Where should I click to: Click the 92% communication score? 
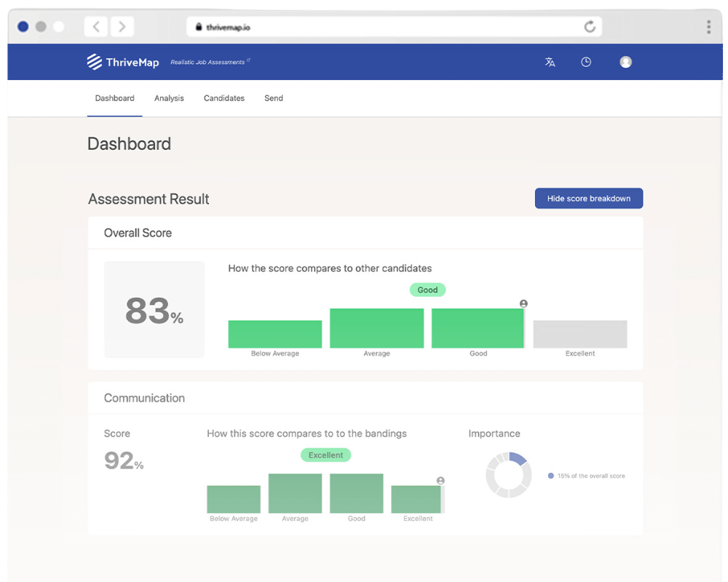124,461
